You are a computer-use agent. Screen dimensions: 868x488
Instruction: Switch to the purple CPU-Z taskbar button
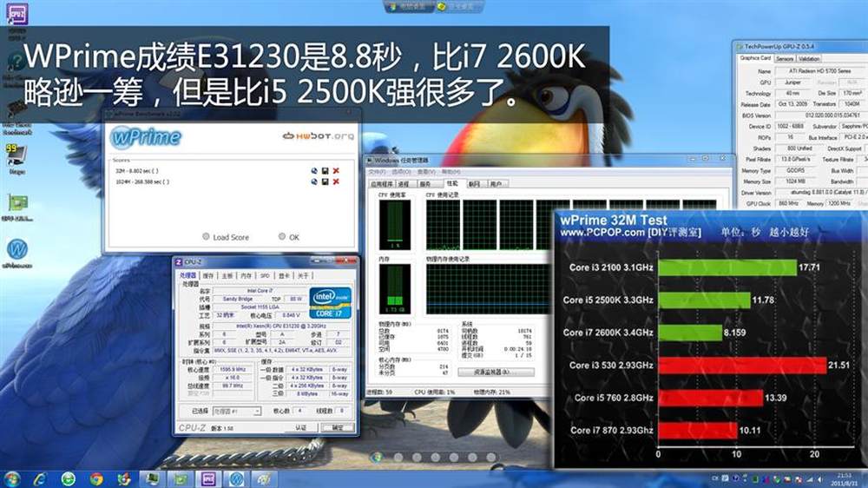[x=208, y=478]
